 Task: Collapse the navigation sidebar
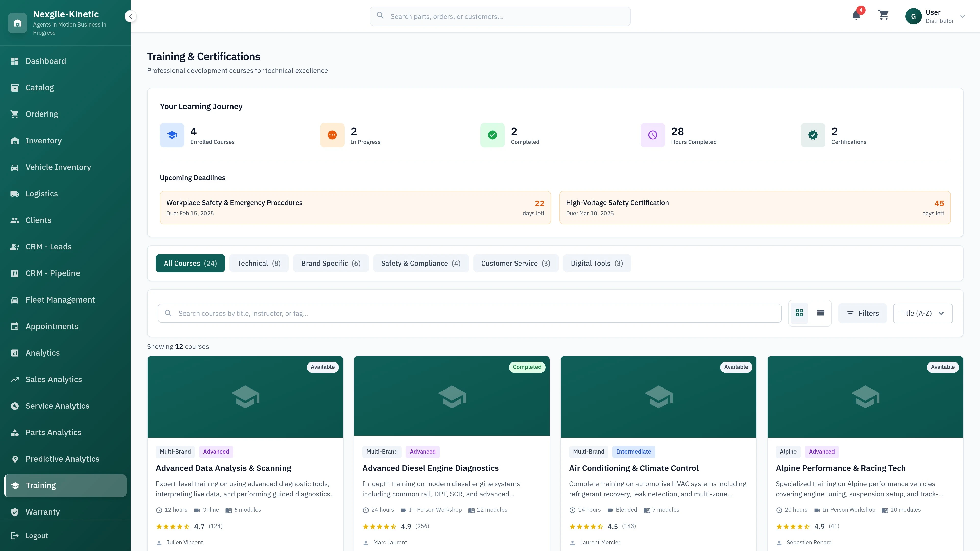pos(130,16)
